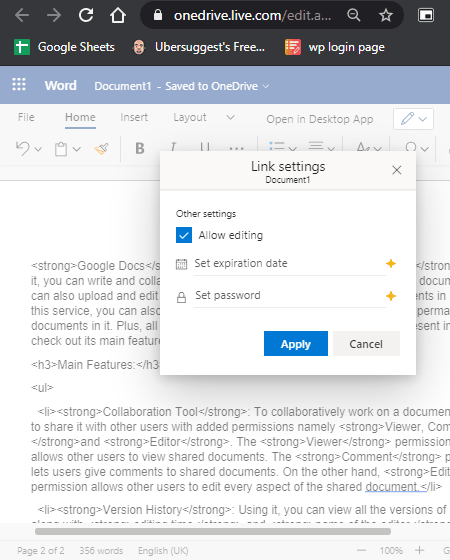450x560 pixels.
Task: Open the Google Sheets bookmark
Action: point(64,47)
